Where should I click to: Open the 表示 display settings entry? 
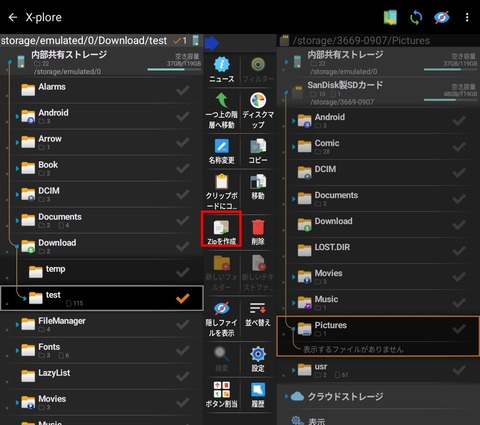[317, 421]
